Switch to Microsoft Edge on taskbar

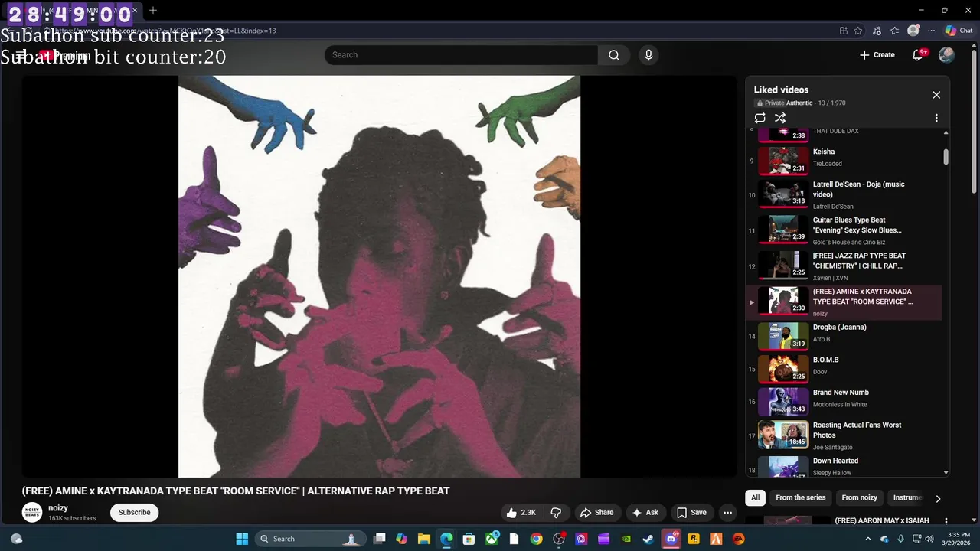[446, 539]
